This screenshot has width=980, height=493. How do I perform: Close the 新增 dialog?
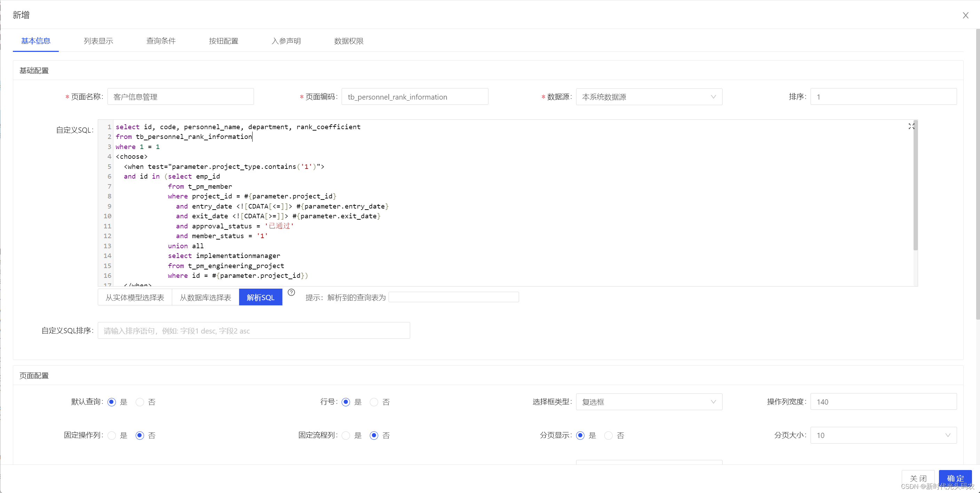(965, 15)
